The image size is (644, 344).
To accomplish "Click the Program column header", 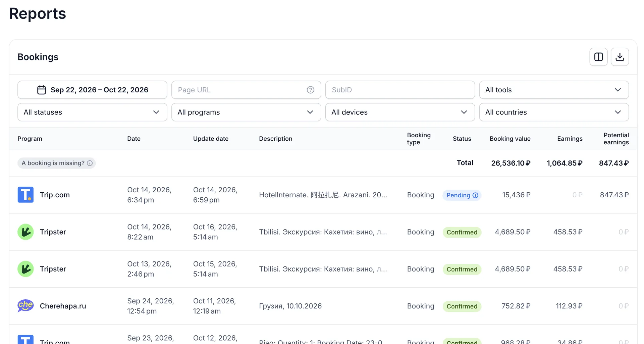I will 30,139.
